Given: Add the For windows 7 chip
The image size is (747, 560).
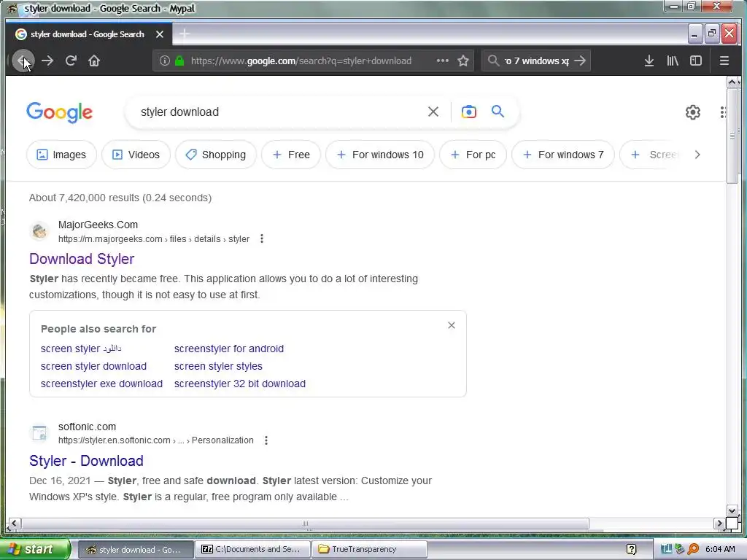Looking at the screenshot, I should pyautogui.click(x=563, y=155).
